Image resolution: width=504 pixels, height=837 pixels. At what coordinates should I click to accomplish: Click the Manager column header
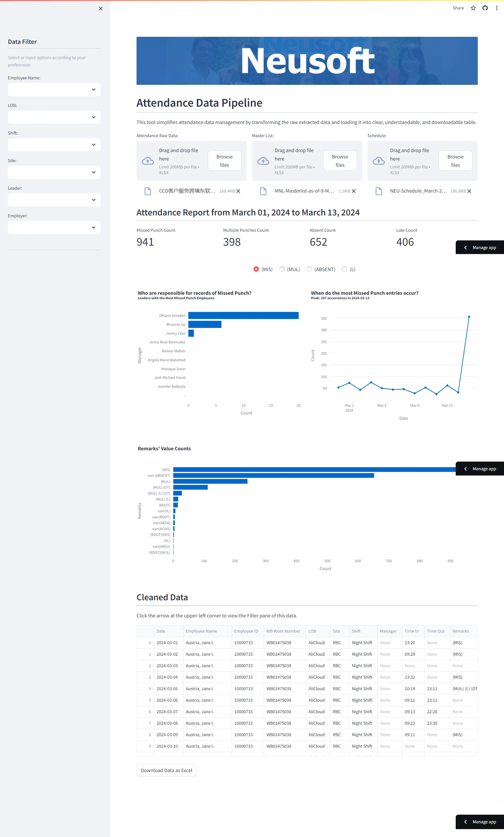390,631
